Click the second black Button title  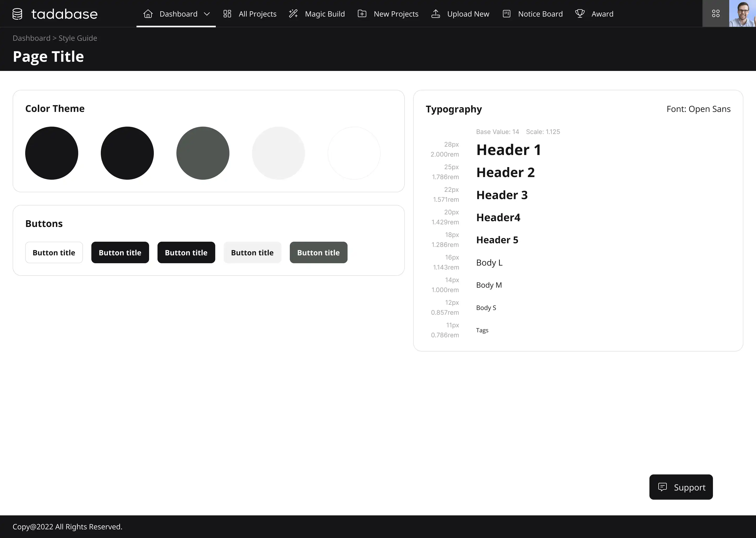(186, 252)
